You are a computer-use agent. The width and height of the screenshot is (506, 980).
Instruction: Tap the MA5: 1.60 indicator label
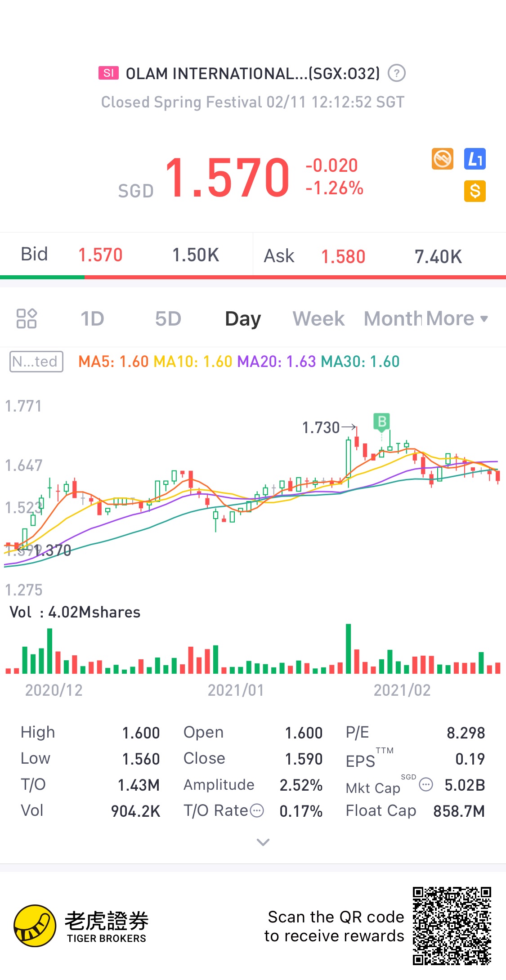pos(113,362)
